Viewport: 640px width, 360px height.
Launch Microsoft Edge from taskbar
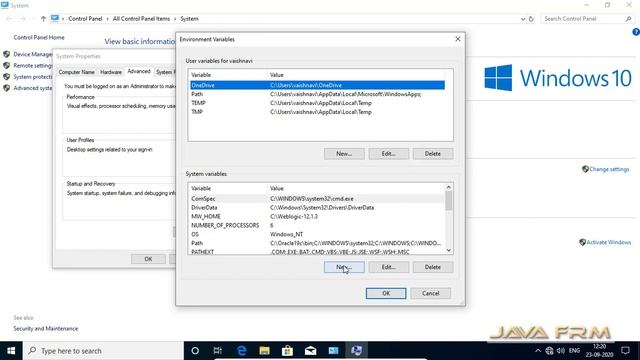pyautogui.click(x=242, y=351)
